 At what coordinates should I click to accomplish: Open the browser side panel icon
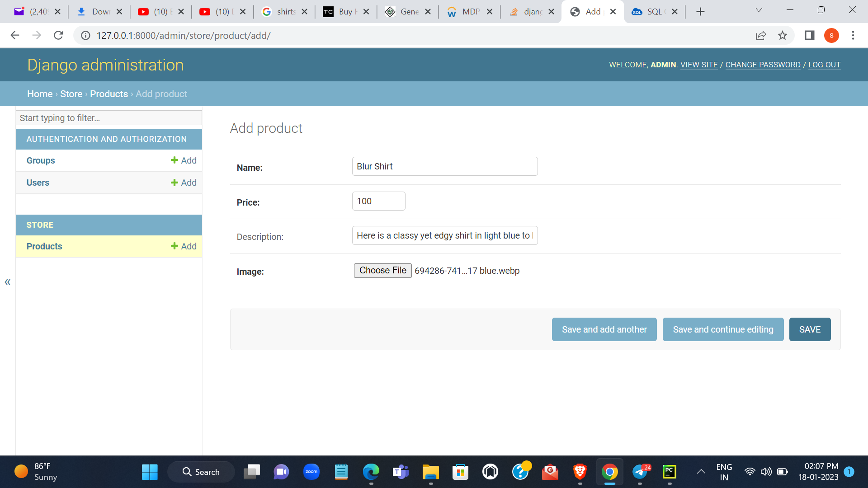[x=809, y=35]
